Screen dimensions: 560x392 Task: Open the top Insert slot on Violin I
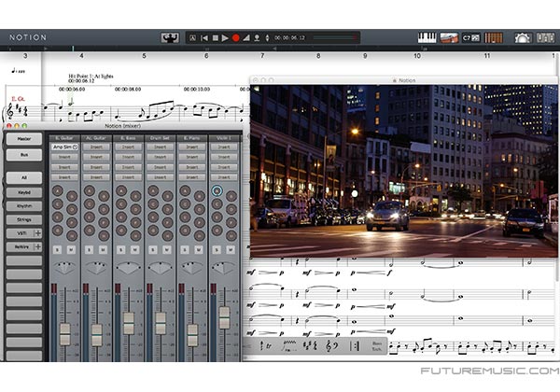click(x=224, y=147)
